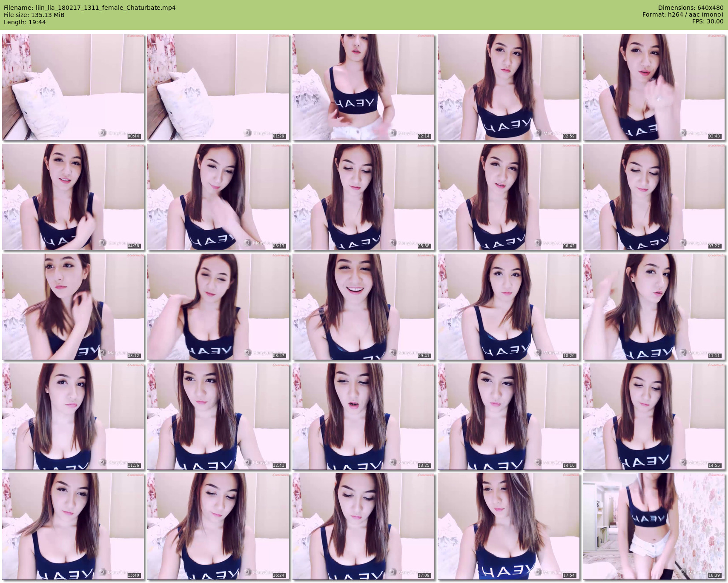Click the Dimensions 640x480 header text

(691, 8)
